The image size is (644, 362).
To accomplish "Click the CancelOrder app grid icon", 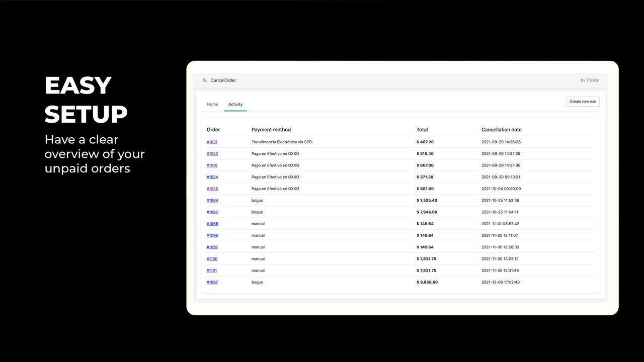I will (205, 80).
